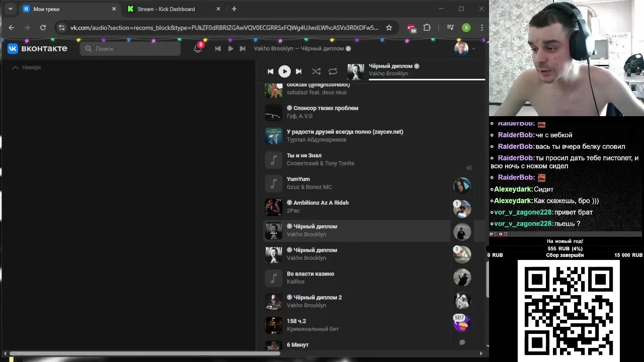Go forward in browser history
This screenshot has height=362, width=644.
tap(27, 28)
